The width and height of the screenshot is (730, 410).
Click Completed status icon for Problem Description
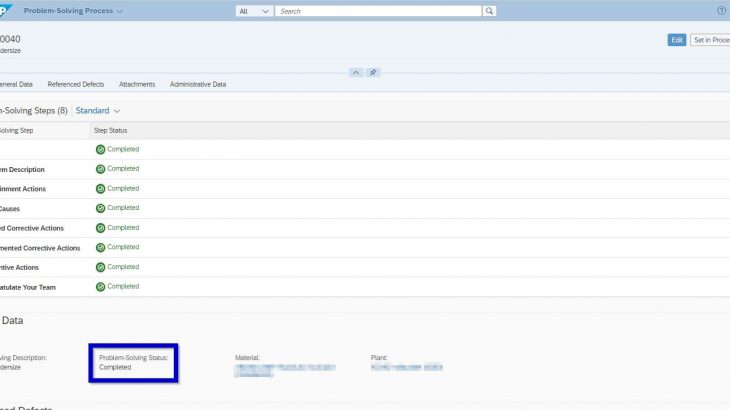pos(100,169)
